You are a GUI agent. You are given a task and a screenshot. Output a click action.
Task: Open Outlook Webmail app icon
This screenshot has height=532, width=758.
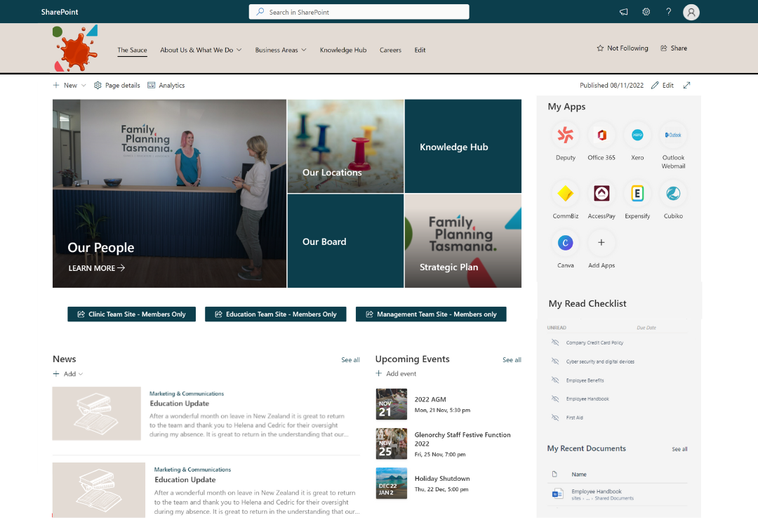tap(673, 135)
